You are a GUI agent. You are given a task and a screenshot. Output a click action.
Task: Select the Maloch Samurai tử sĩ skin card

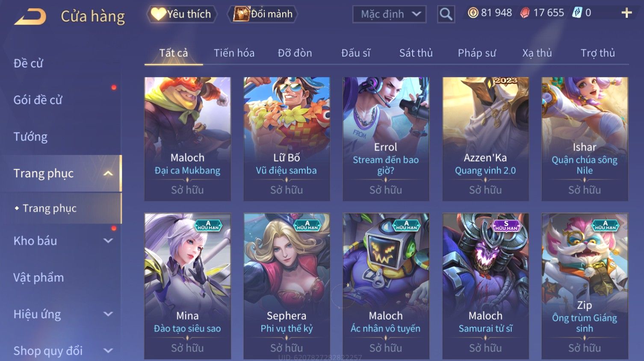pos(485,286)
